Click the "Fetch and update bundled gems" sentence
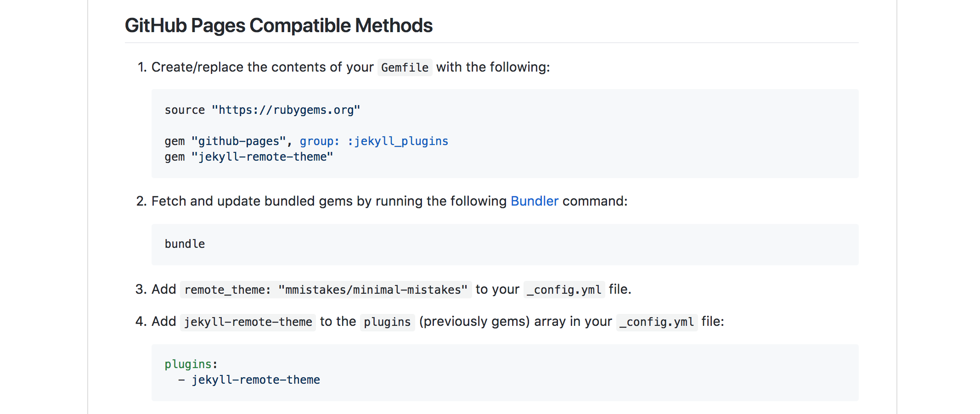This screenshot has width=980, height=414. click(x=389, y=201)
